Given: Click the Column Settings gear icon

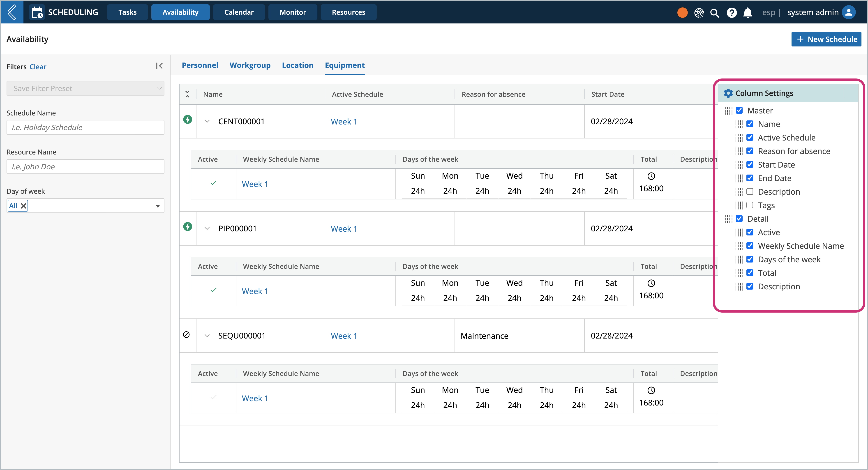Looking at the screenshot, I should pos(727,93).
